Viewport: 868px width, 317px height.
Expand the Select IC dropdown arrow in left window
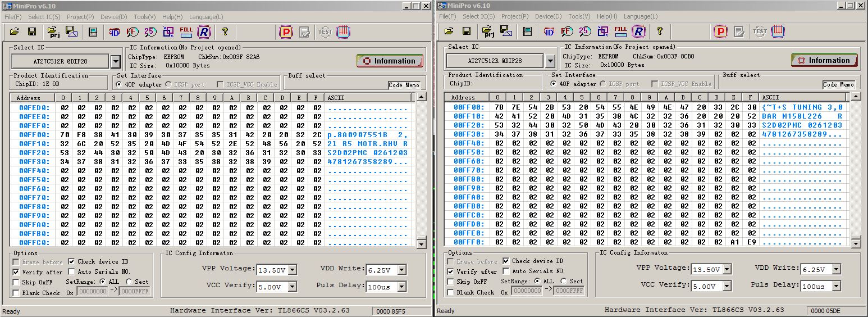click(x=115, y=61)
